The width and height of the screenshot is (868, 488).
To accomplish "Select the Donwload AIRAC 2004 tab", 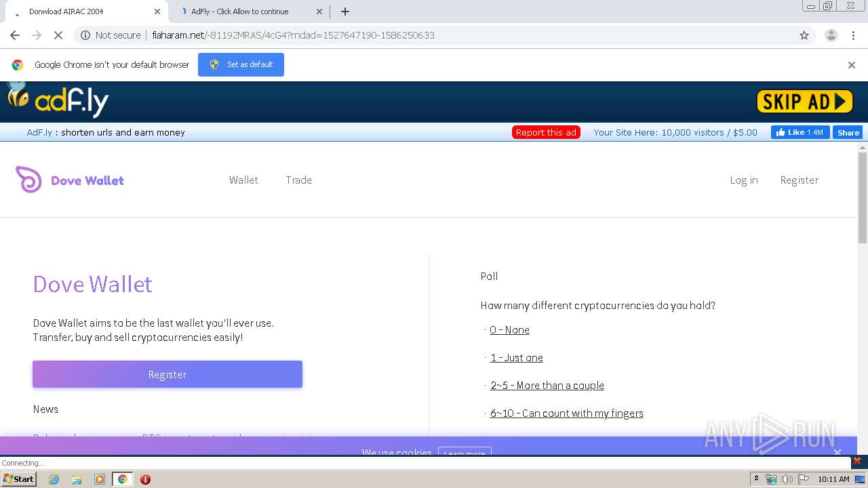I will (66, 12).
